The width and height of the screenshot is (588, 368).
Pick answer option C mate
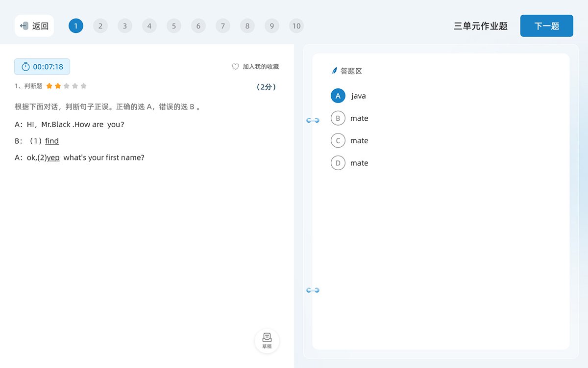tap(338, 141)
